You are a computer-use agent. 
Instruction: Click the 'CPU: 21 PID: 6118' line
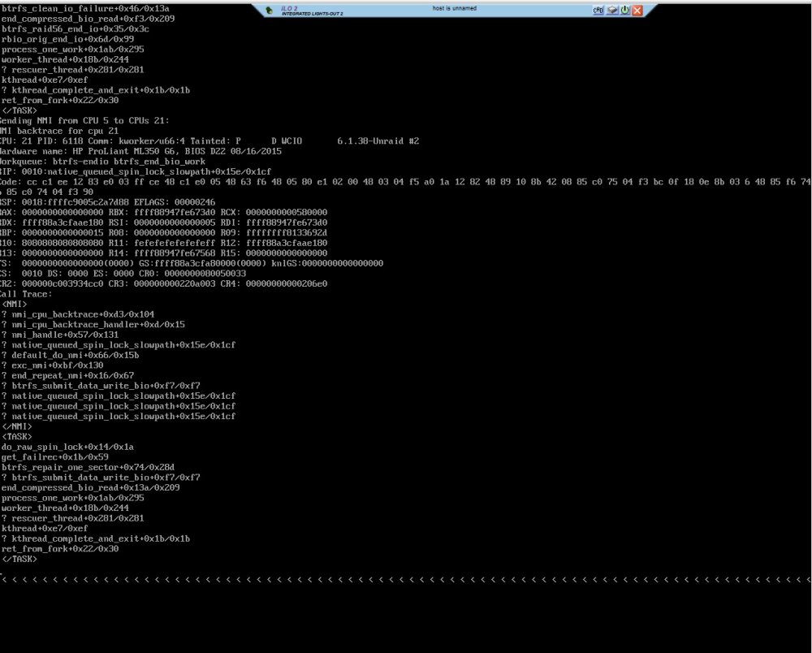[x=209, y=141]
